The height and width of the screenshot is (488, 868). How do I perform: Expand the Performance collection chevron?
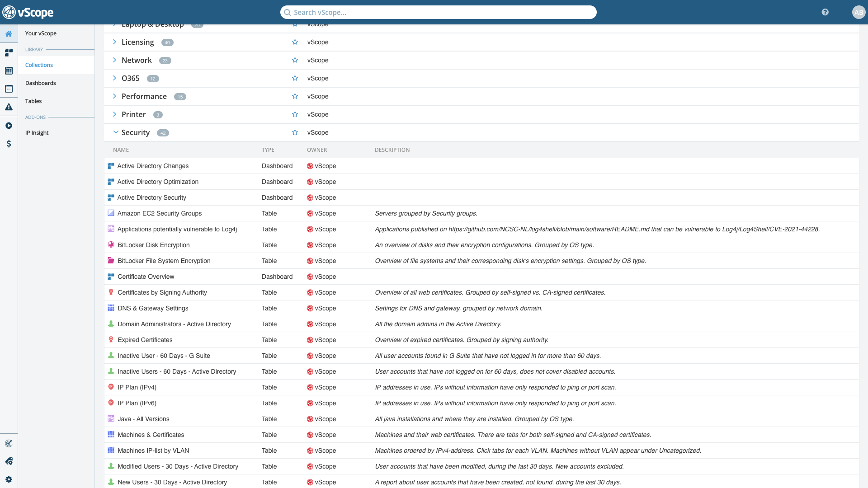[114, 96]
